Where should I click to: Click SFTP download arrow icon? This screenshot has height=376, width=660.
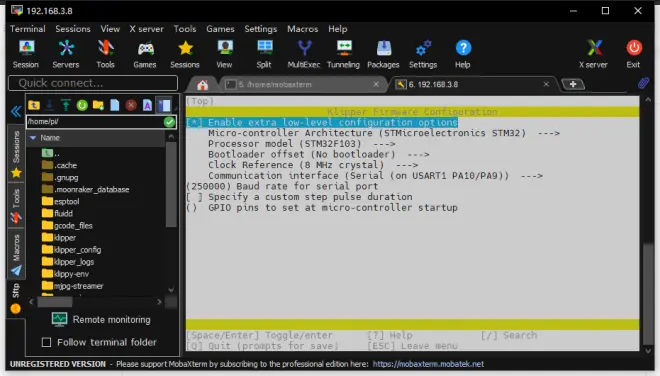tap(50, 105)
